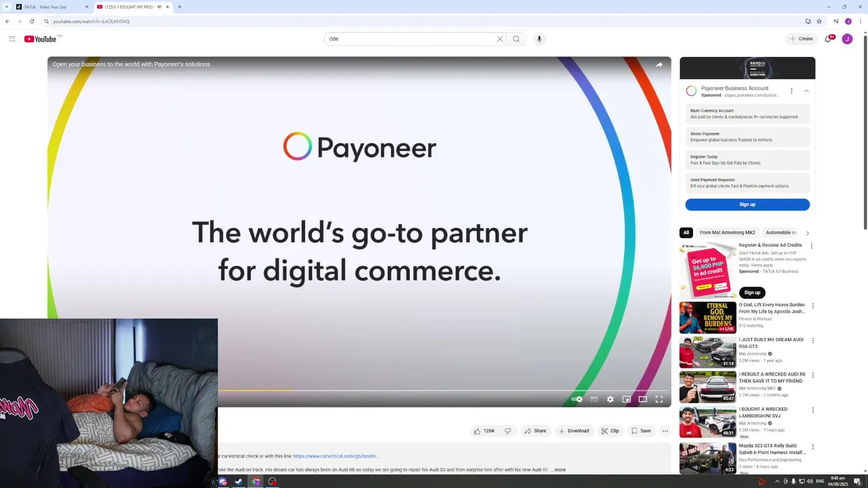The image size is (868, 488).
Task: Click the TikTok ad Sign up button
Action: 752,293
